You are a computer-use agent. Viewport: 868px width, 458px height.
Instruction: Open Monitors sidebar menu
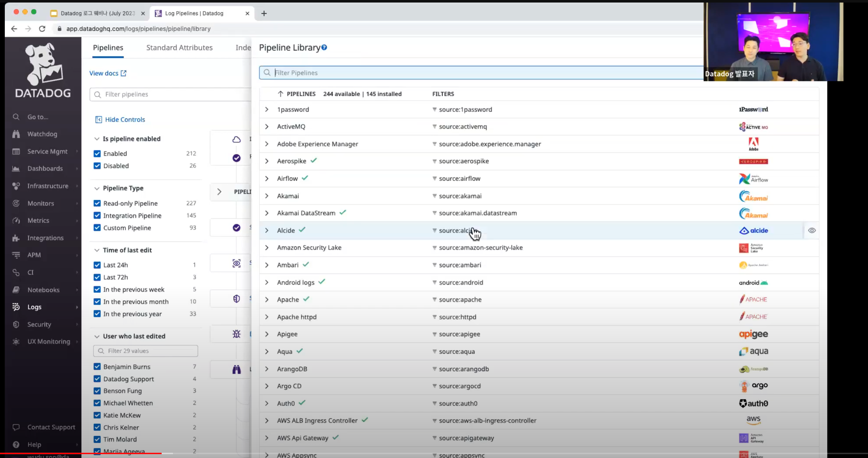40,203
